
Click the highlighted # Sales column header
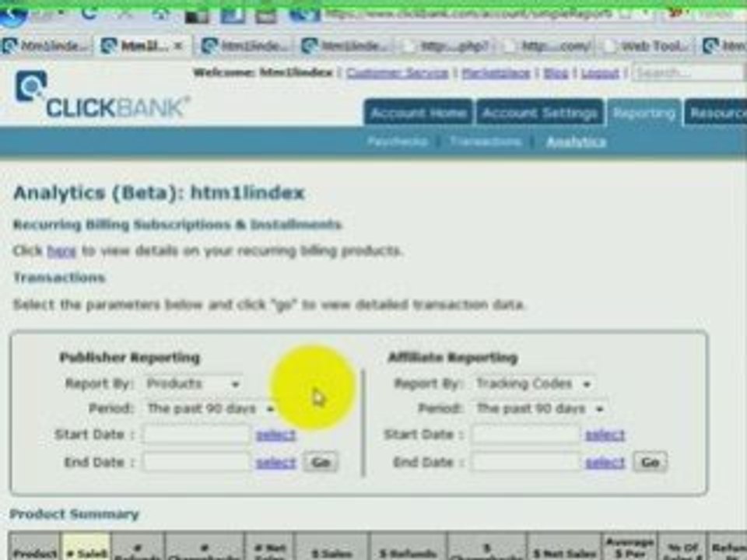click(86, 548)
